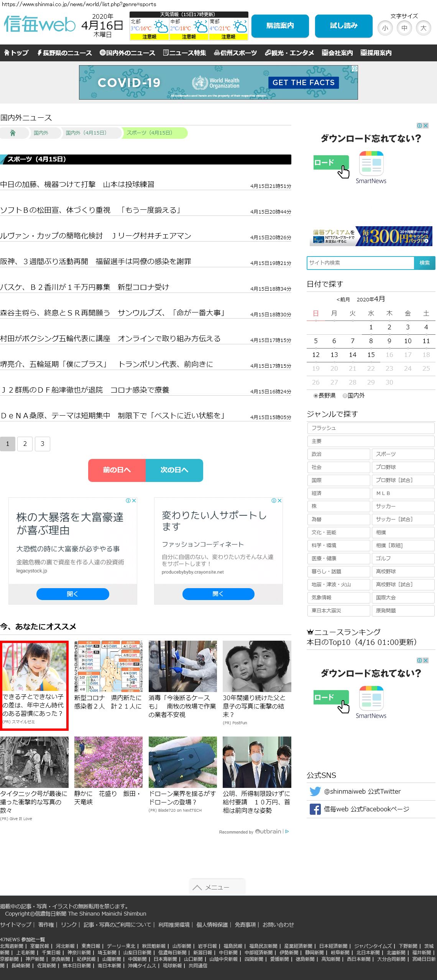This screenshot has width=437, height=980.
Task: Open the official Facebook page icon
Action: pyautogui.click(x=315, y=809)
